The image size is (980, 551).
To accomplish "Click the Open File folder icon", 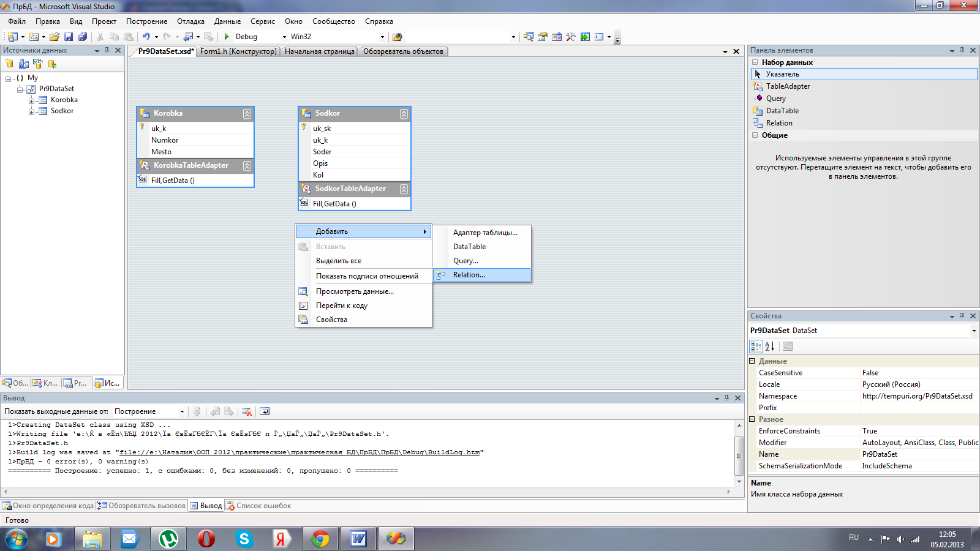I will 55,37.
